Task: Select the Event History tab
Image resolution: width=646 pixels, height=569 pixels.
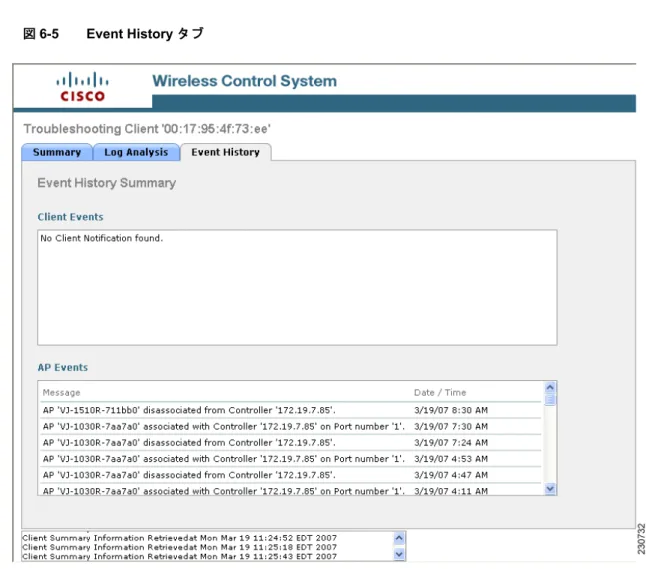Action: (x=225, y=152)
